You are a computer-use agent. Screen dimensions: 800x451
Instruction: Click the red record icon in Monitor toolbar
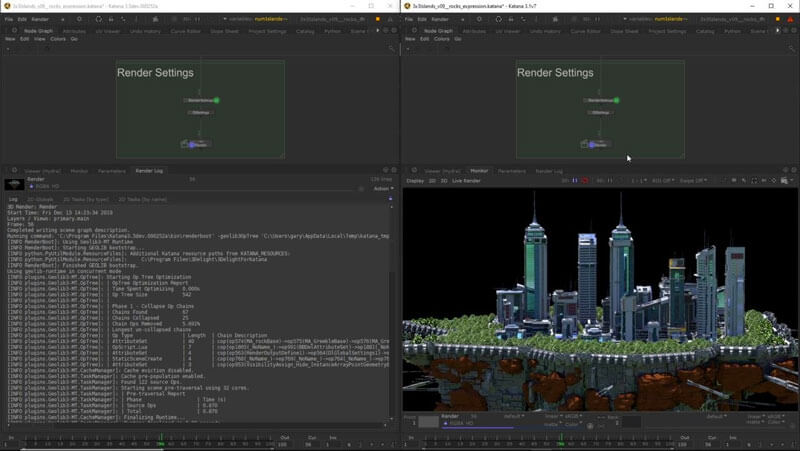tap(585, 181)
